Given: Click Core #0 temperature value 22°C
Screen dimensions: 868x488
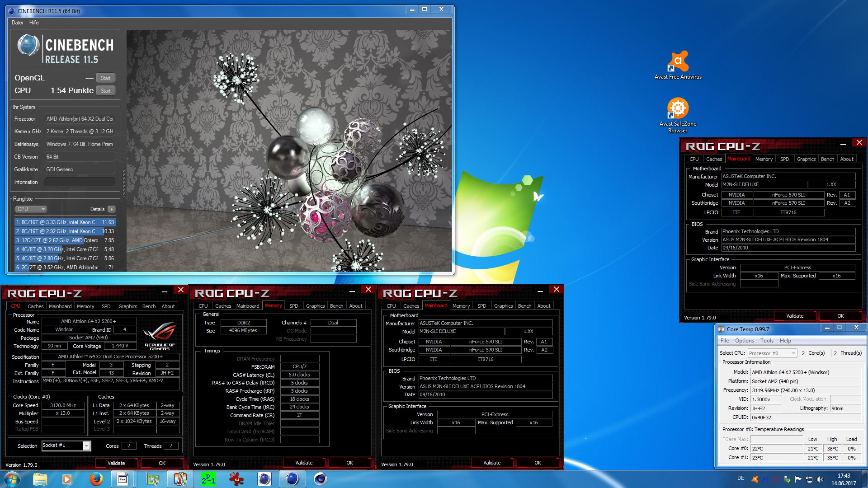Looking at the screenshot, I should pos(777,449).
